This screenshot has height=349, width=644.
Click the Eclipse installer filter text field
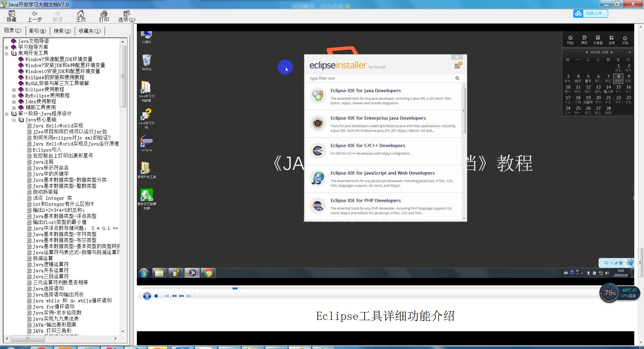pyautogui.click(x=381, y=78)
